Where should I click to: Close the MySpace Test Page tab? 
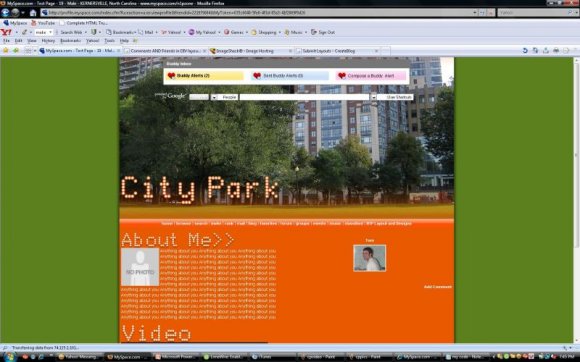click(118, 51)
